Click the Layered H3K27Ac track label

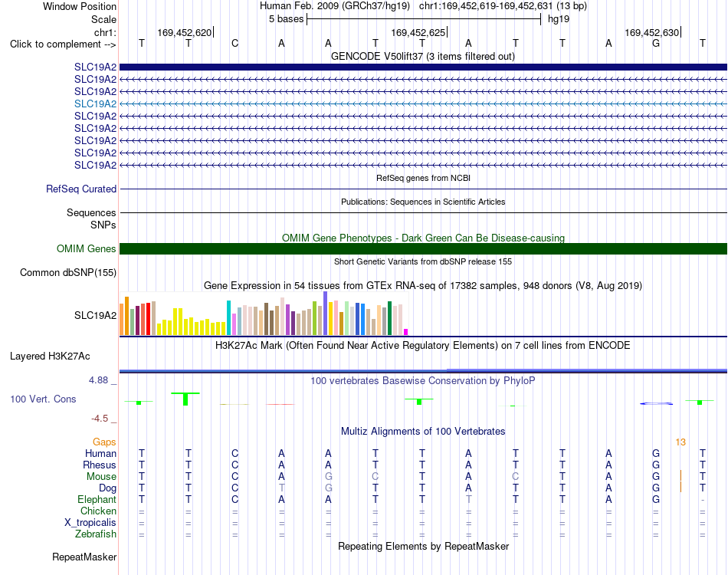click(50, 356)
